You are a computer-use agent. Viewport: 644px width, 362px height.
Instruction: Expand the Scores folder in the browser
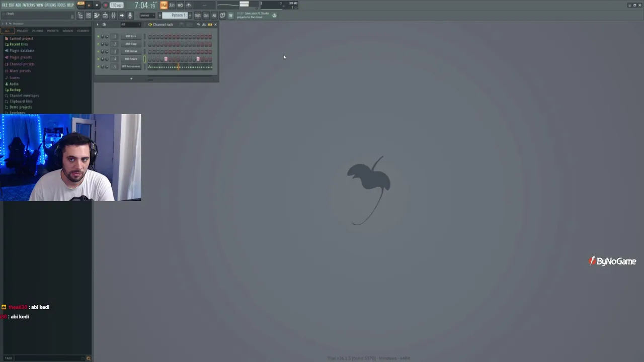pyautogui.click(x=15, y=77)
